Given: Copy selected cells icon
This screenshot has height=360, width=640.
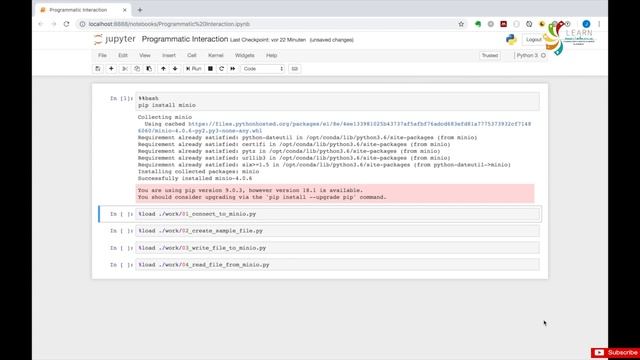Looking at the screenshot, I should tap(137, 69).
